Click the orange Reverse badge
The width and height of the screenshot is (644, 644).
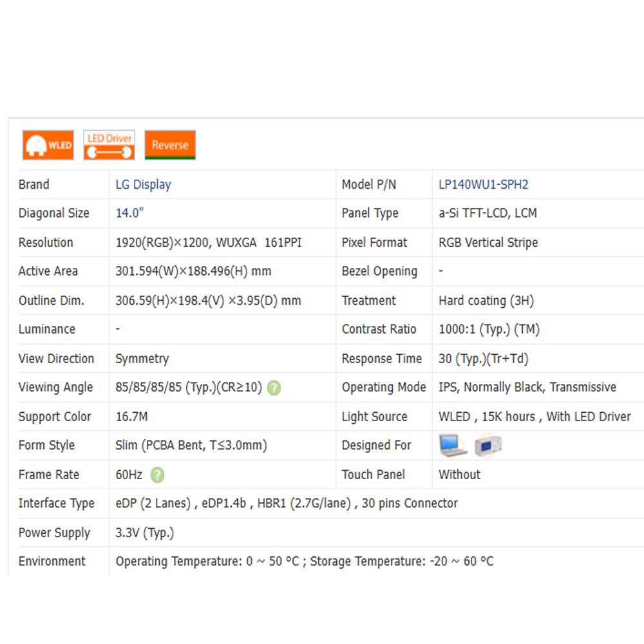pos(170,145)
